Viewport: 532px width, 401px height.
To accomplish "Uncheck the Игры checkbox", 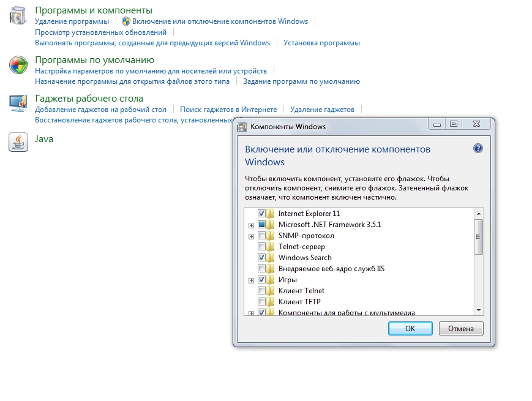I will point(261,280).
